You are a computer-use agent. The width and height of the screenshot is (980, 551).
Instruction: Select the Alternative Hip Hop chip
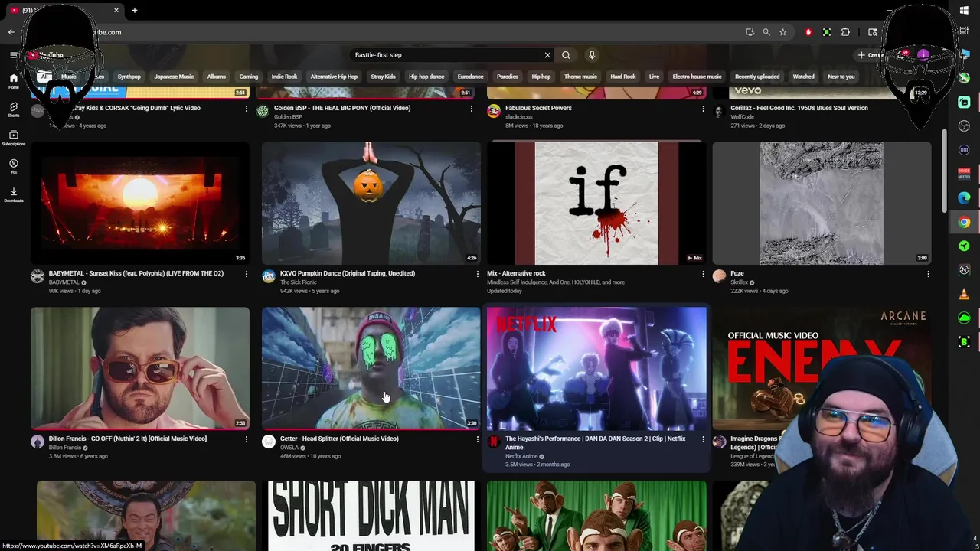point(334,77)
